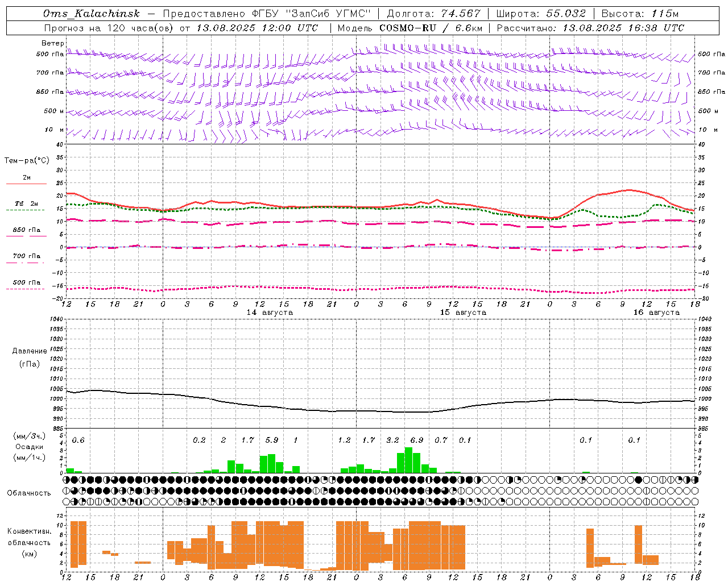
Task: Click the '(км)' convective cloud unit label
Action: 30,554
